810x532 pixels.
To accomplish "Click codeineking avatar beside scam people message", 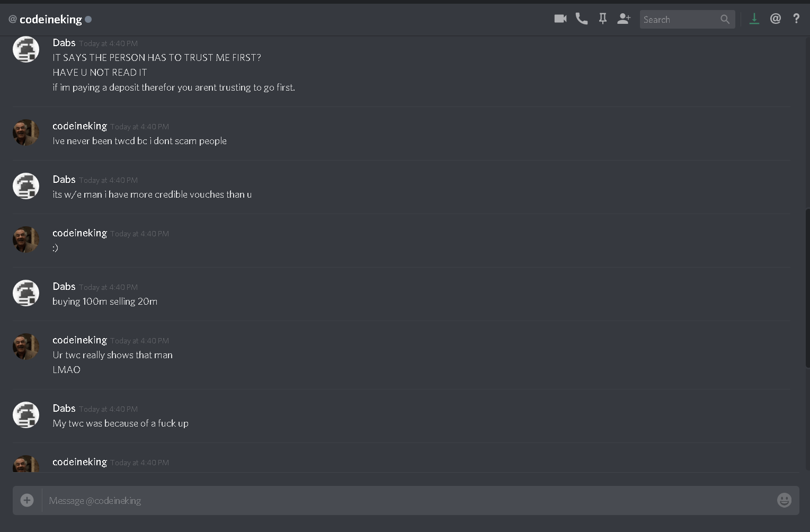I will (x=26, y=132).
